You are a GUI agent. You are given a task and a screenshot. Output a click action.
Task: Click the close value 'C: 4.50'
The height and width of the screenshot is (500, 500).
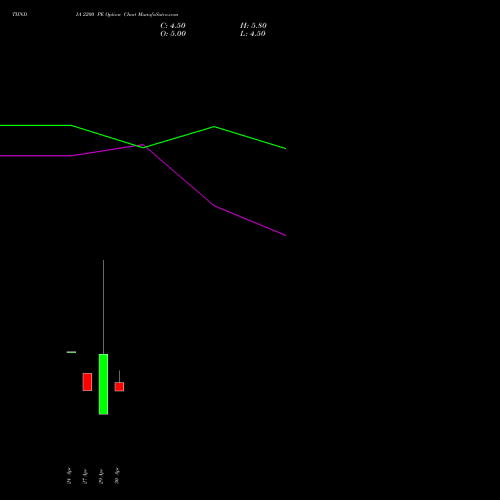tap(173, 26)
